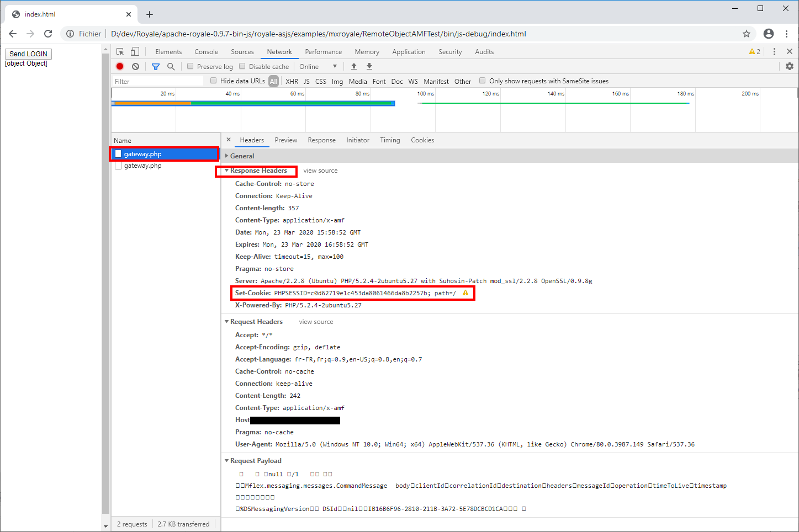Expand the General headers section

coord(241,156)
